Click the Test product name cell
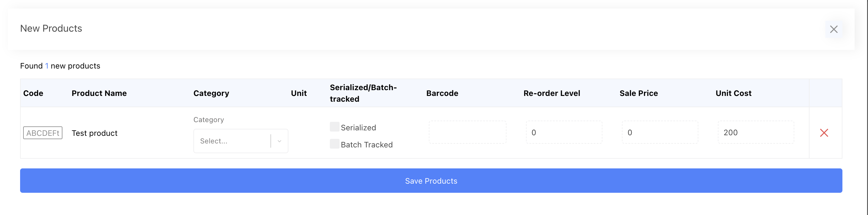This screenshot has width=868, height=215. pos(94,133)
